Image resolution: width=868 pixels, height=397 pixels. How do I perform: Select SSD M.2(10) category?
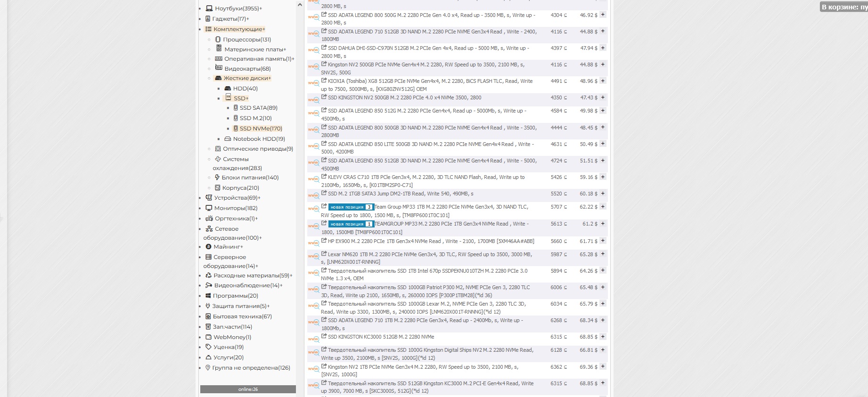pyautogui.click(x=255, y=118)
